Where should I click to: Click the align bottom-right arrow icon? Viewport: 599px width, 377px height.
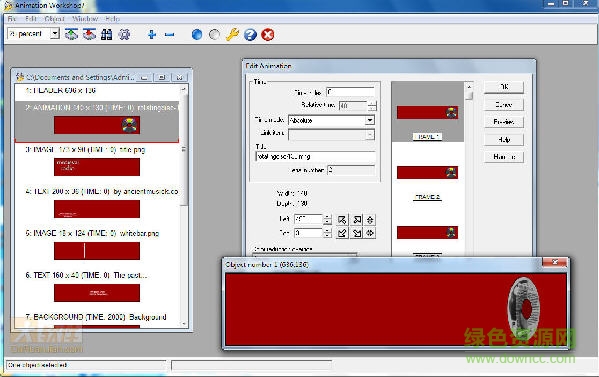357,233
